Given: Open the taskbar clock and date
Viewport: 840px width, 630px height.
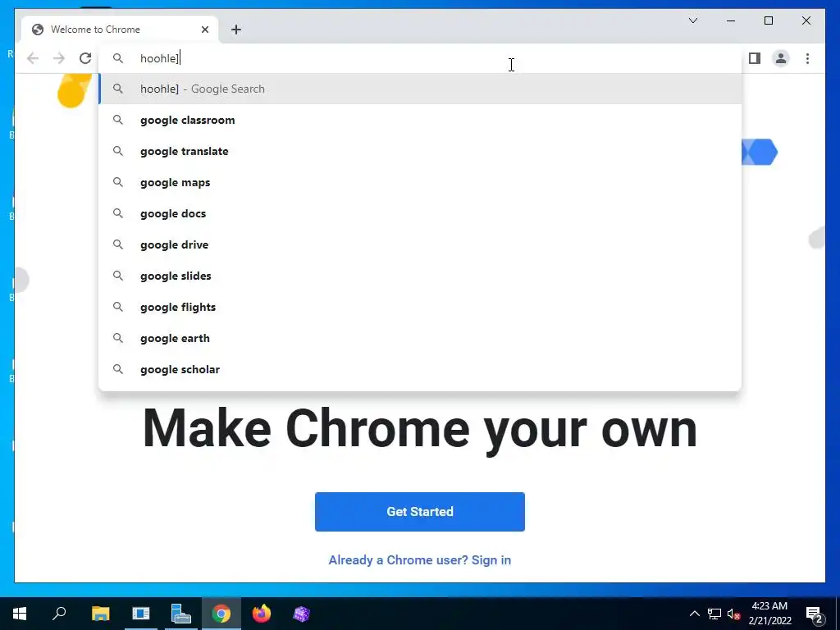Looking at the screenshot, I should tap(769, 614).
